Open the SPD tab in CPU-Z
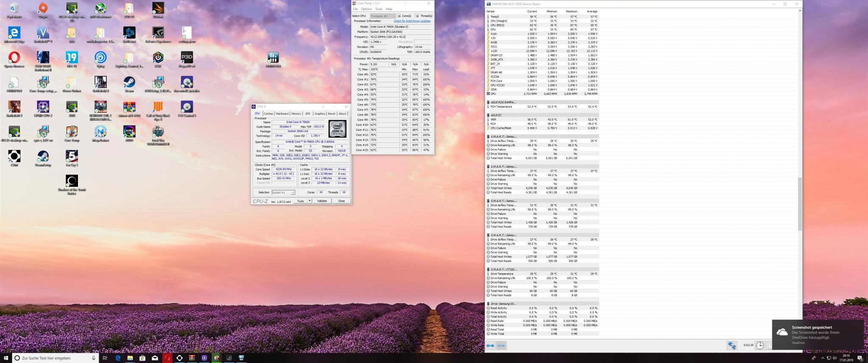The image size is (868, 363). 308,114
